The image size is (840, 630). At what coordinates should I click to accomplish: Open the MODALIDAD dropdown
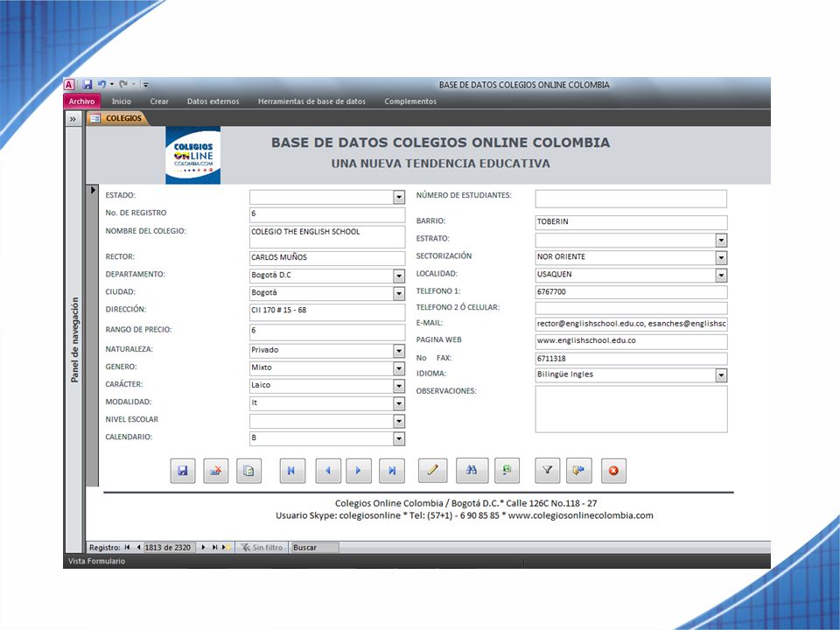tap(399, 403)
